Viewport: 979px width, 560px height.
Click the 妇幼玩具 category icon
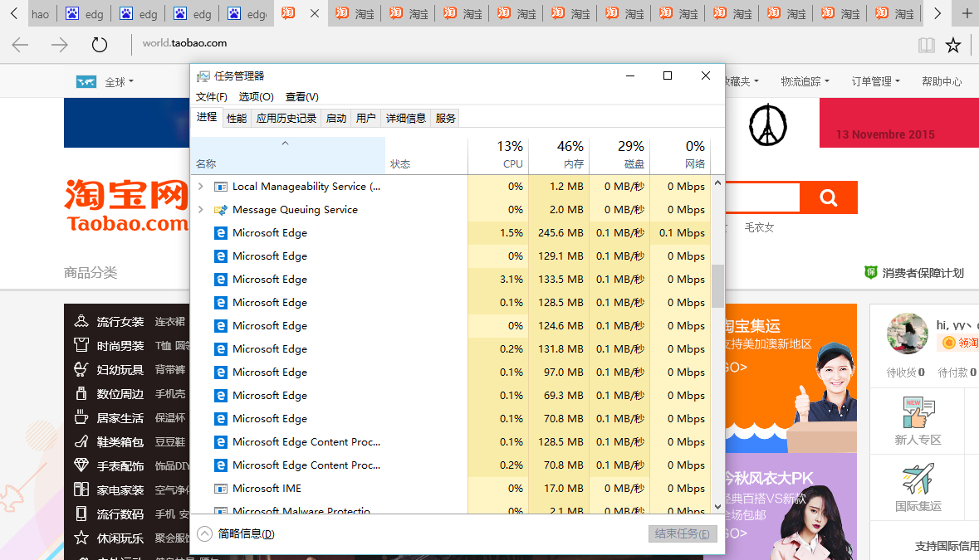click(81, 369)
